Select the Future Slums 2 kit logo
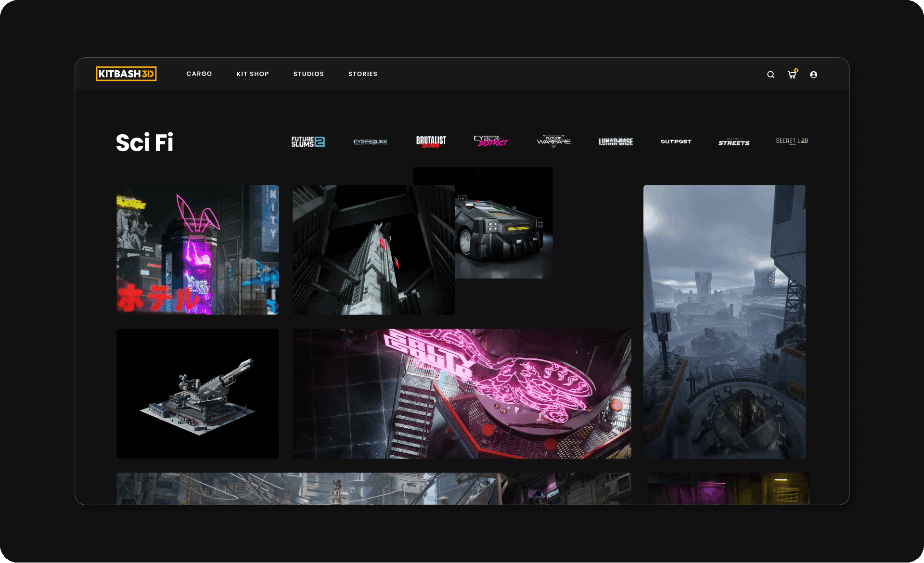The width and height of the screenshot is (924, 563). 308,141
